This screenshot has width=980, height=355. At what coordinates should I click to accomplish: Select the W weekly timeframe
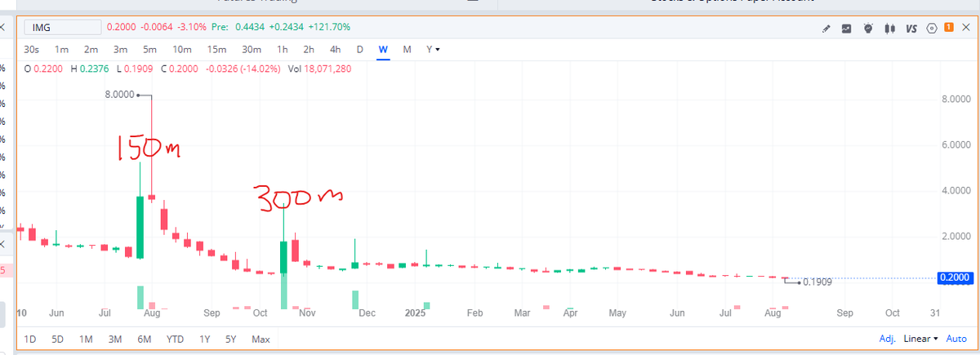(382, 50)
